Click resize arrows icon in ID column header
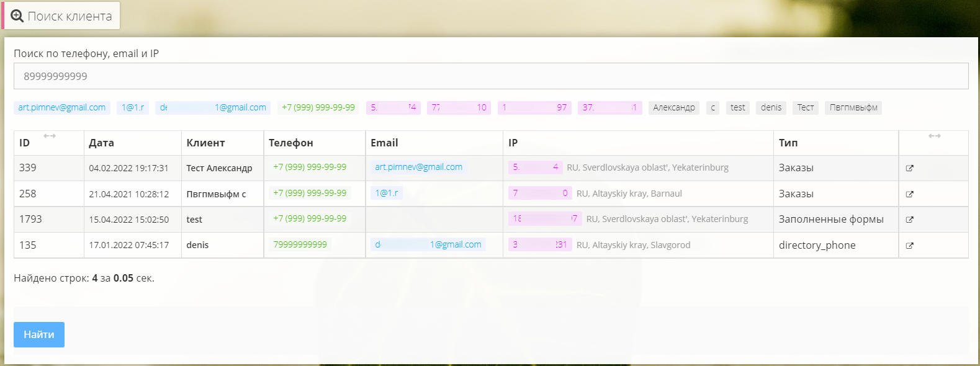Screen dimensions: 980x366 click(x=50, y=136)
